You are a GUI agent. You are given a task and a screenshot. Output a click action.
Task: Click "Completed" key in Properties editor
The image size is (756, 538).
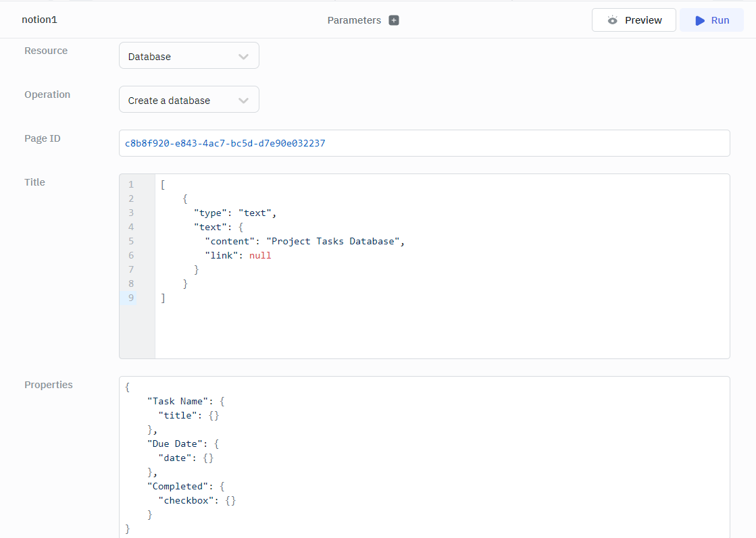point(178,486)
